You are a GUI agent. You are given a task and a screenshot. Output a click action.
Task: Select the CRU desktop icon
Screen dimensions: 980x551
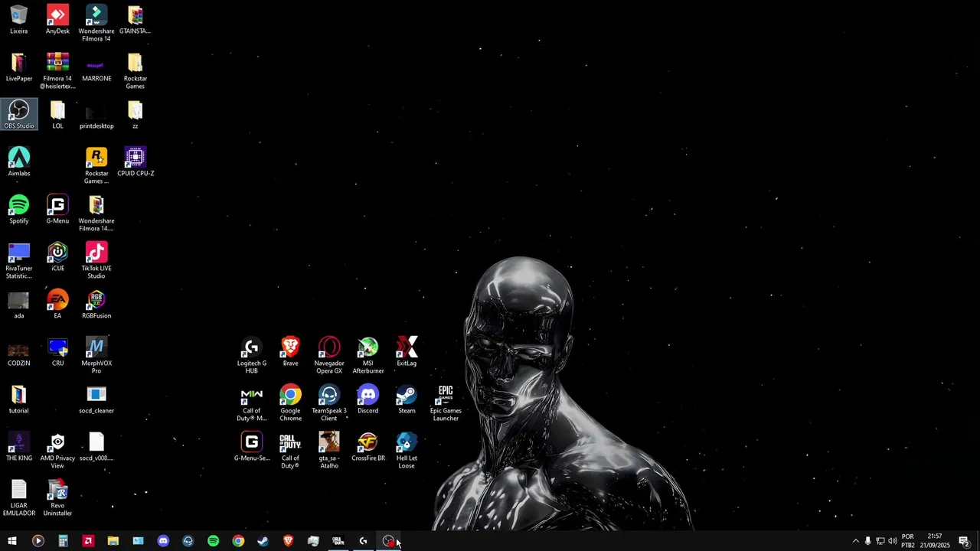57,352
